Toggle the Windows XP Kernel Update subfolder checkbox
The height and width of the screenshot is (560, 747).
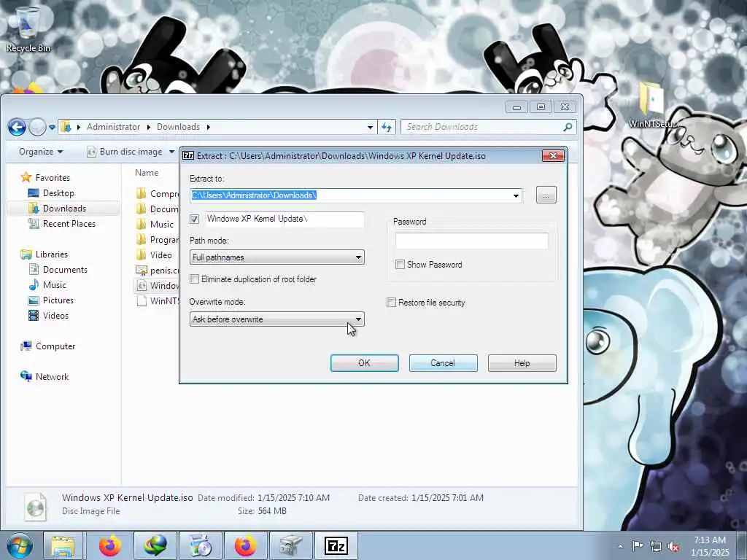point(194,219)
